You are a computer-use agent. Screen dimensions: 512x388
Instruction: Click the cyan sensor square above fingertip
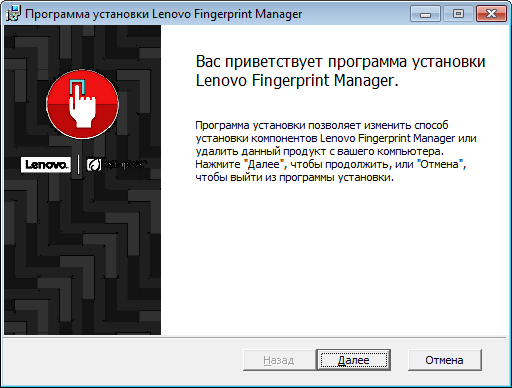(77, 87)
